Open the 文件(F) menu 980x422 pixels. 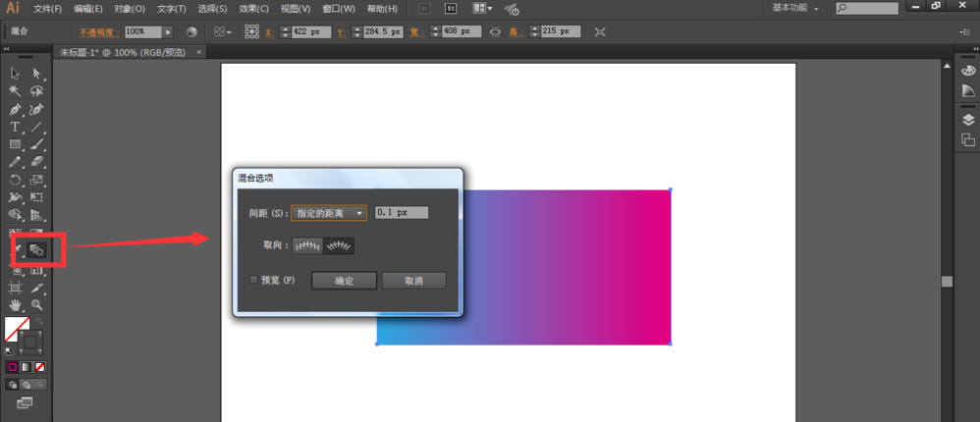(x=47, y=9)
